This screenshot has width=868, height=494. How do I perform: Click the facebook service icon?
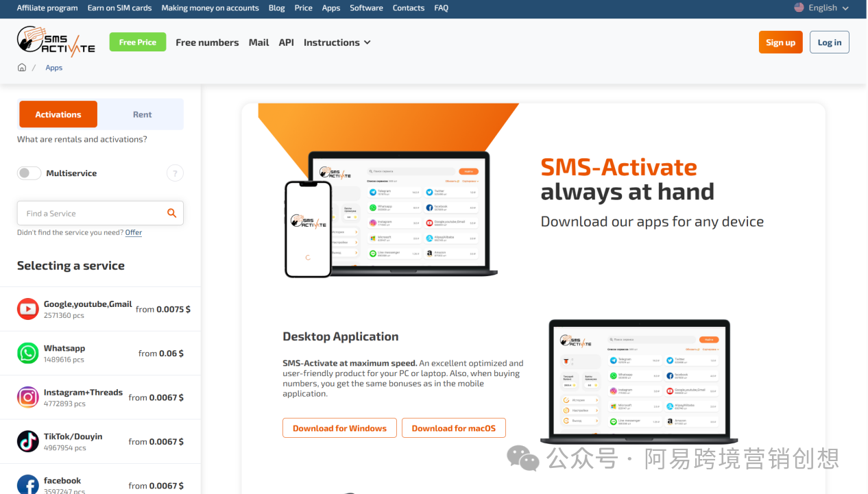tap(28, 484)
